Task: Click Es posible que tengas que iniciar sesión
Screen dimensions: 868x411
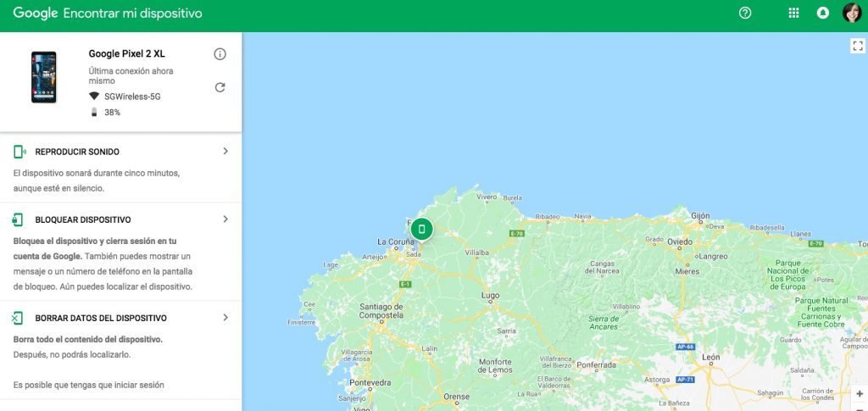Action: click(x=88, y=385)
